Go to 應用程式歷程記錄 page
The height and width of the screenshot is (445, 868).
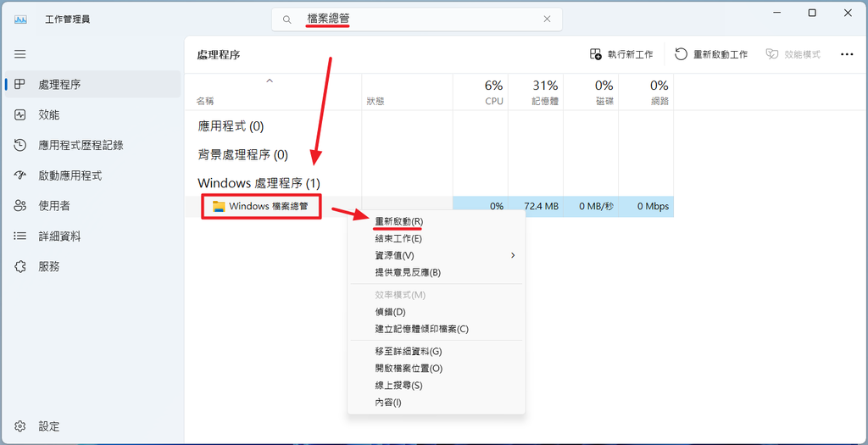point(92,146)
